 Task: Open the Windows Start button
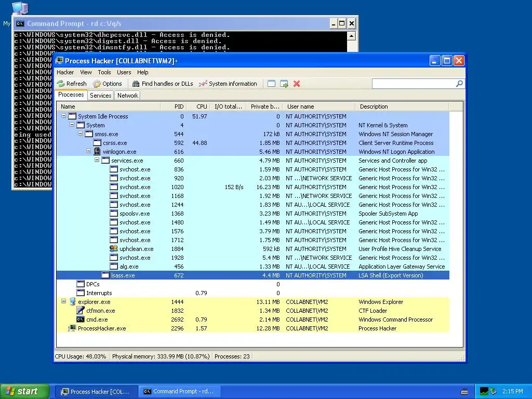[24, 391]
